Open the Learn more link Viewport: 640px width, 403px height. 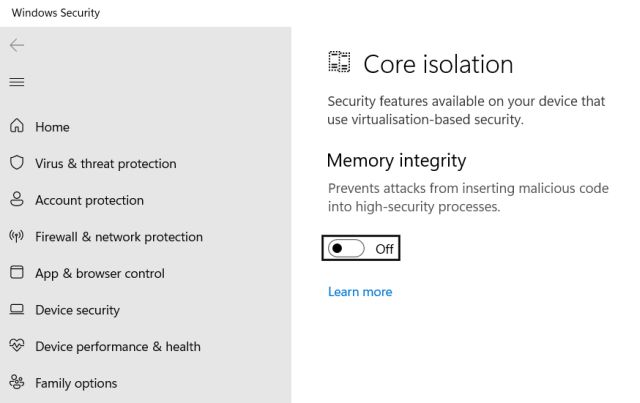tap(360, 292)
